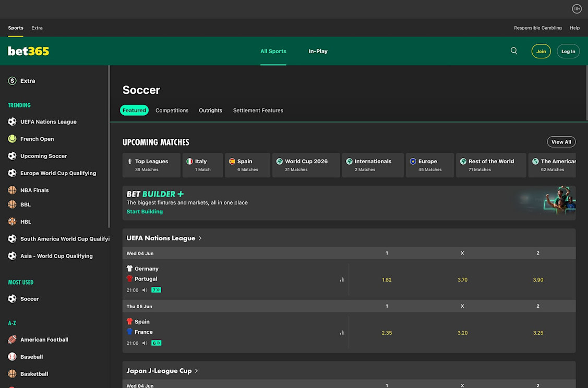Click the Germany white shirt icon
The width and height of the screenshot is (588, 388).
[x=129, y=269]
